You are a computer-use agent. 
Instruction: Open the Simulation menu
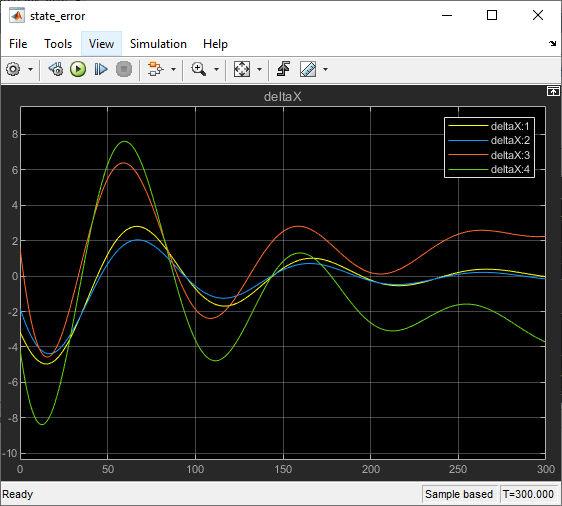pyautogui.click(x=158, y=44)
